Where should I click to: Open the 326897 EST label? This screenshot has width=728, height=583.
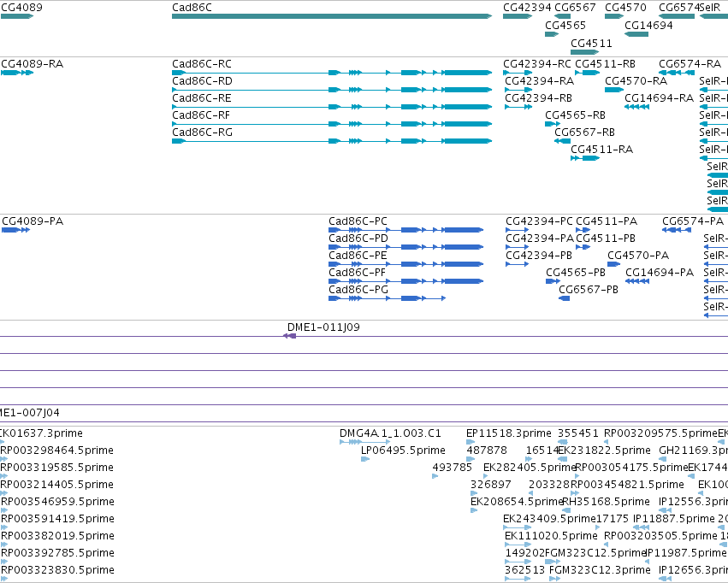tap(491, 485)
